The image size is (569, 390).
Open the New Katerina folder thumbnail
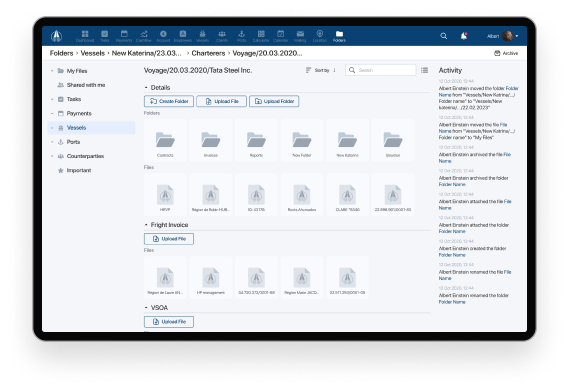pyautogui.click(x=347, y=141)
